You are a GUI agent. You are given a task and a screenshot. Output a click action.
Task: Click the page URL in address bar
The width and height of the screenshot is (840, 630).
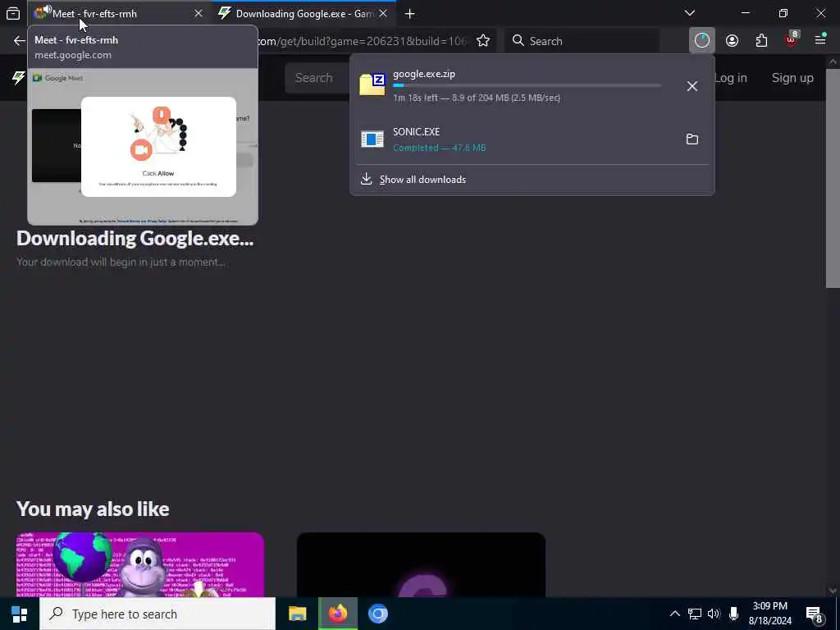(363, 41)
